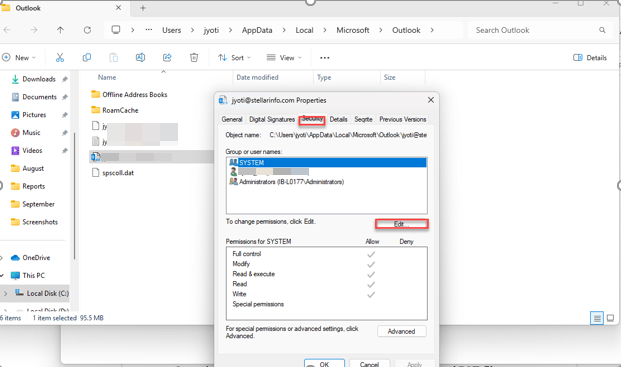The width and height of the screenshot is (621, 367).
Task: Switch to the General tab
Action: (x=232, y=119)
